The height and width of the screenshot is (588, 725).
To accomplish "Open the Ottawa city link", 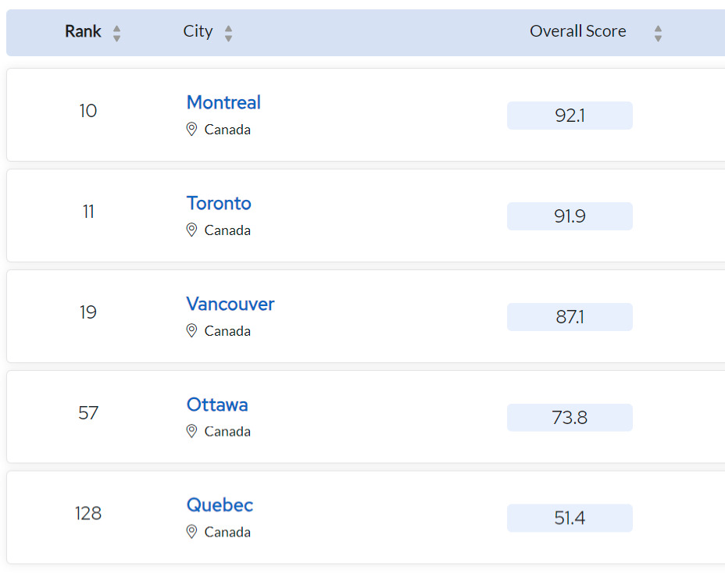I will (x=217, y=404).
